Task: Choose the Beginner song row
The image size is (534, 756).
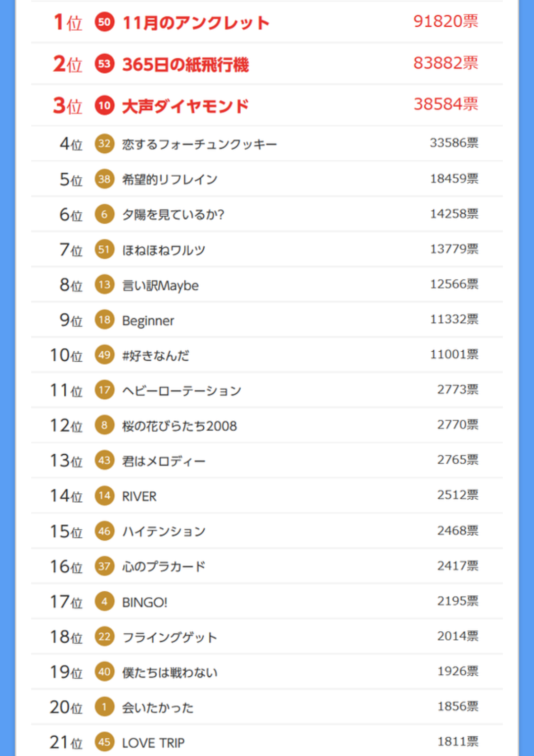Action: coord(267,320)
